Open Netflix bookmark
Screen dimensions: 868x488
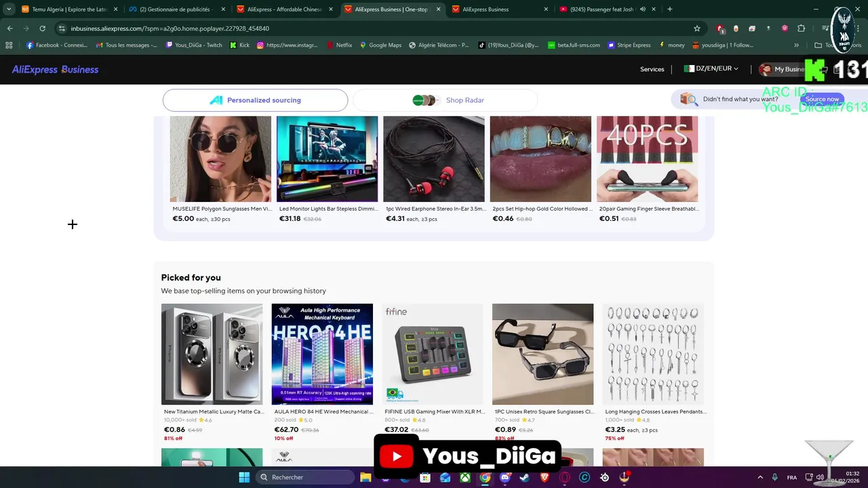pos(339,45)
